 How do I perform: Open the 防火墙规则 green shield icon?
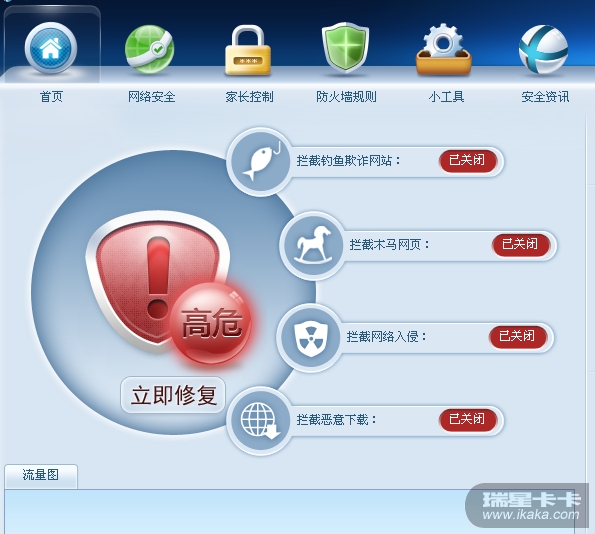tap(345, 47)
